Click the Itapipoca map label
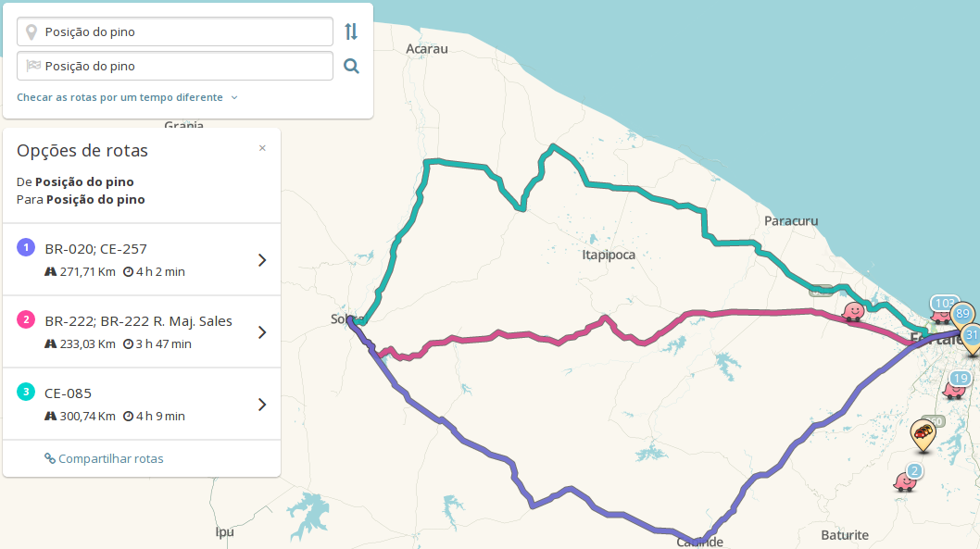980x549 pixels. pyautogui.click(x=609, y=255)
